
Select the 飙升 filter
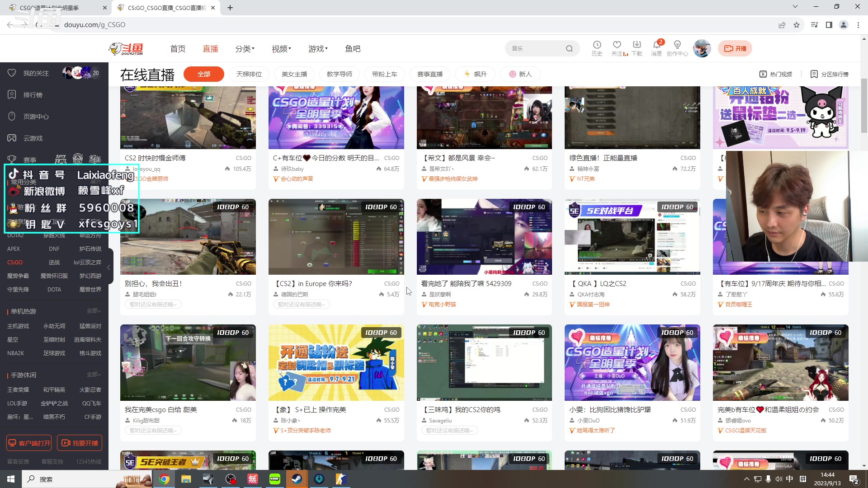[475, 74]
